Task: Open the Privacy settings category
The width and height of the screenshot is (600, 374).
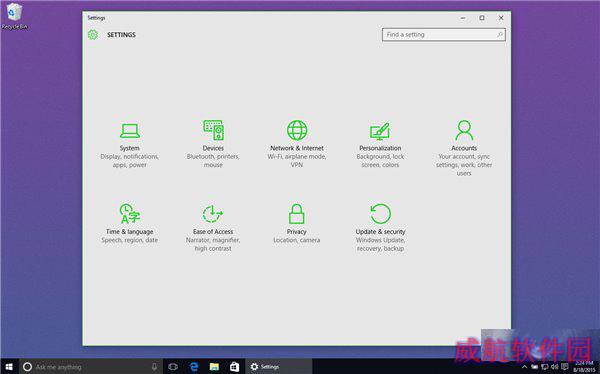Action: [x=297, y=224]
